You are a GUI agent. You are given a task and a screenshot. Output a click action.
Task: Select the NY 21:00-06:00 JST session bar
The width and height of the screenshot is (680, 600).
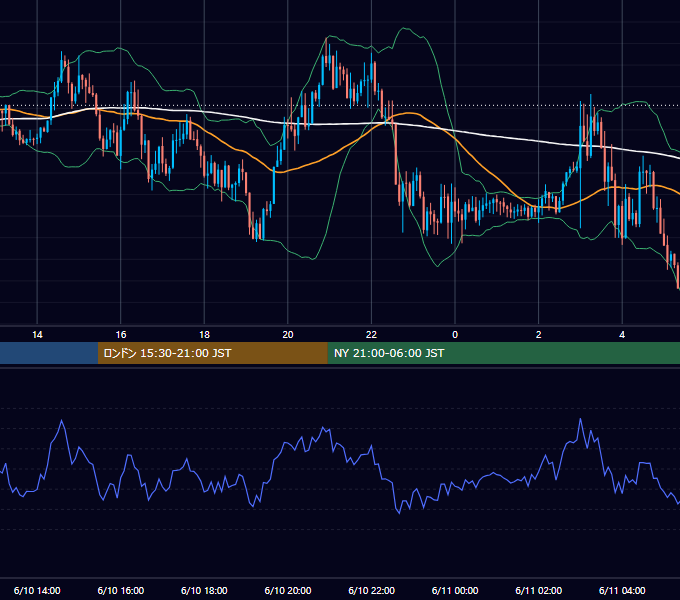[503, 353]
